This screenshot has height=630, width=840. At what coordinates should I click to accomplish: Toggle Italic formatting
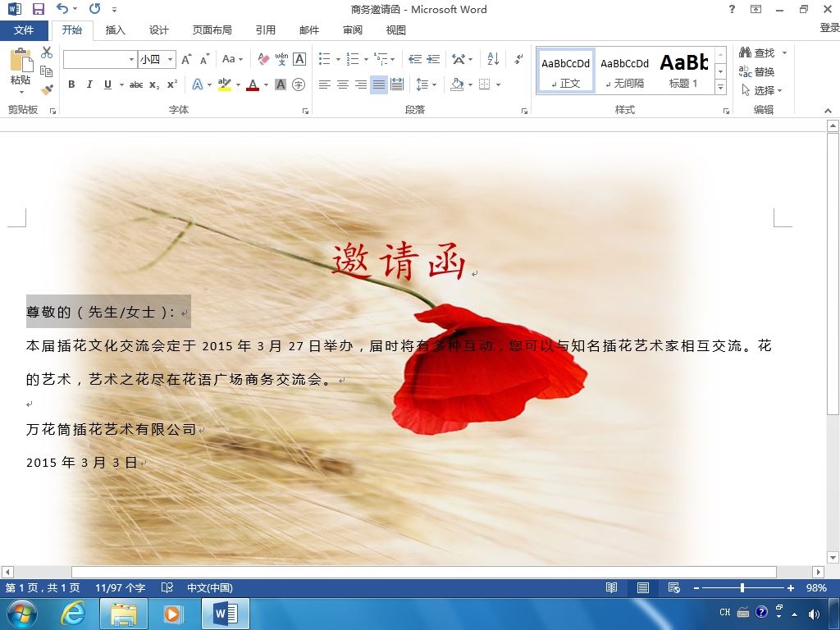pos(89,84)
